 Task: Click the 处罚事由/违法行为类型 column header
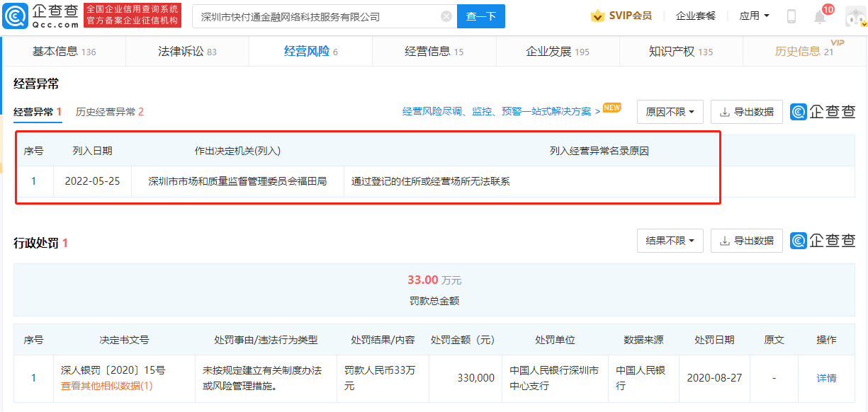pos(266,340)
